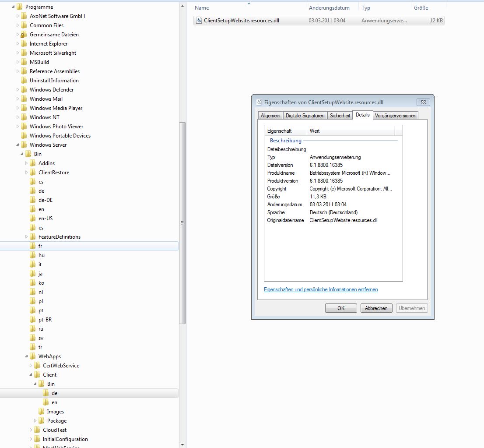Select the locked Gemeinsame Dateien folder icon
The width and height of the screenshot is (484, 448).
coord(24,35)
